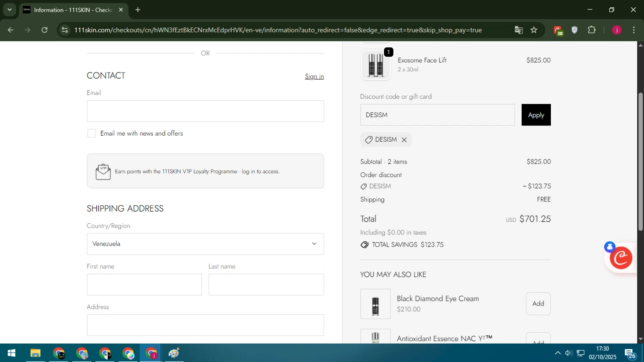Click the Exosome Face Lift product thumbnail
This screenshot has width=644, height=362.
376,65
